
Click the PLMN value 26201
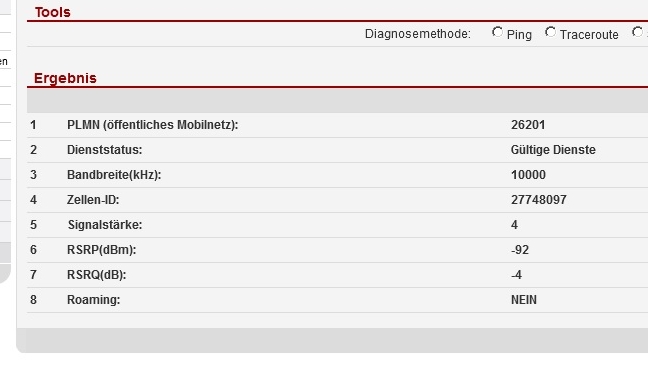pos(528,125)
